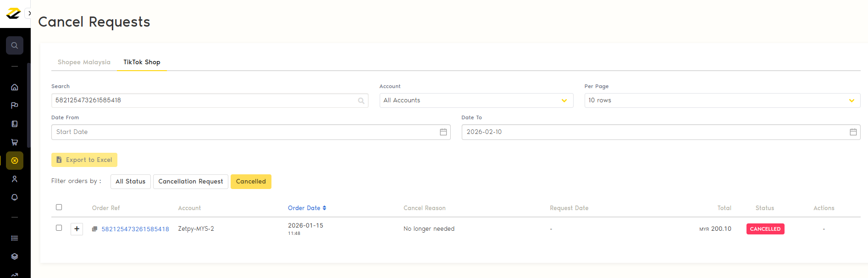This screenshot has width=868, height=278.
Task: Click the Zetpy logo in sidebar
Action: click(x=14, y=13)
